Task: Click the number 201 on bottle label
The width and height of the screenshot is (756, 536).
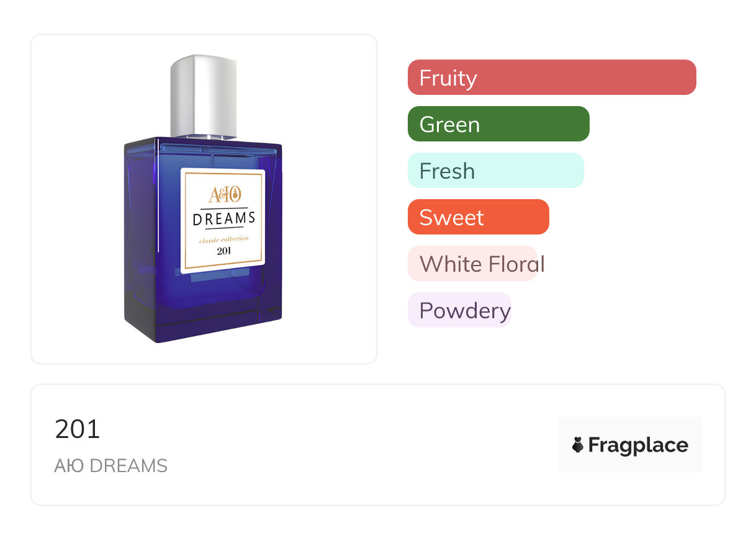Action: tap(223, 251)
